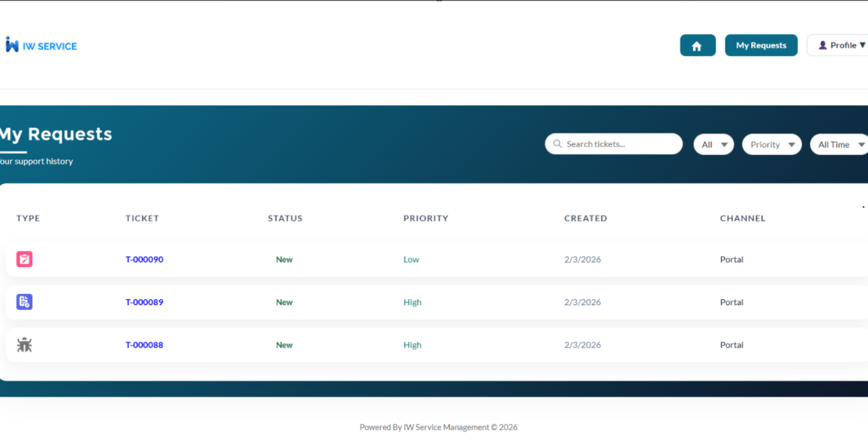Image resolution: width=868 pixels, height=435 pixels.
Task: Click Portal channel of T-000088
Action: click(x=732, y=345)
